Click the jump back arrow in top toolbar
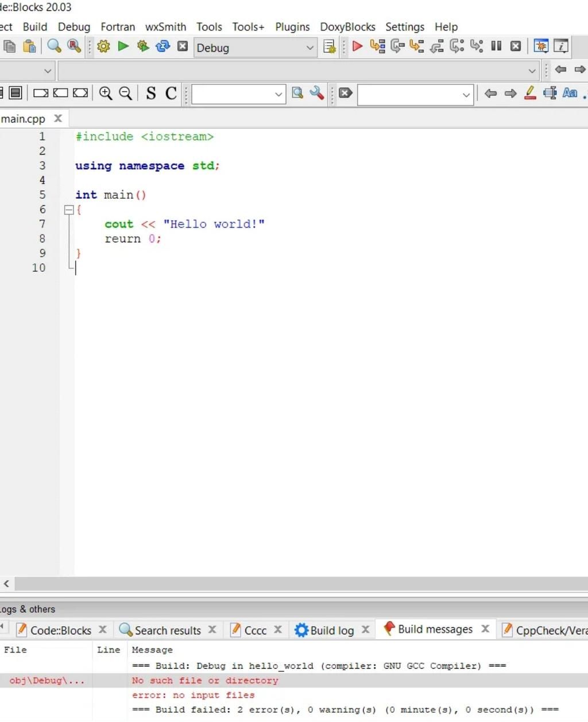 560,70
